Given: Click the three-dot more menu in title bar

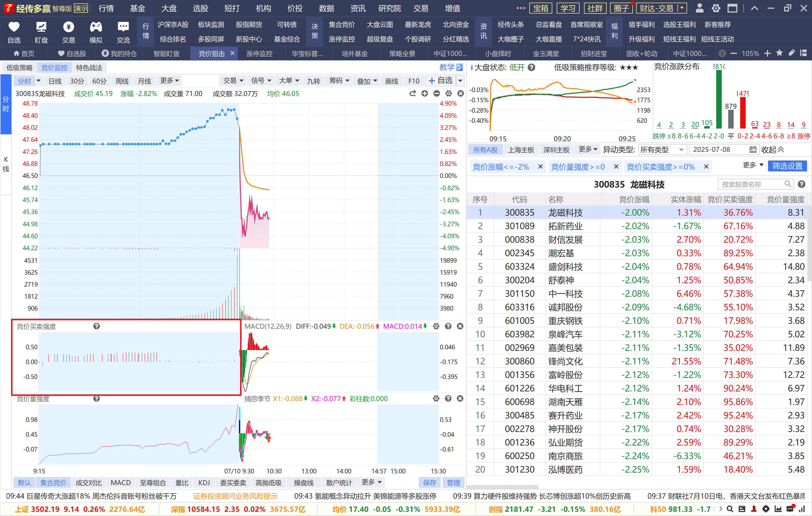Looking at the screenshot, I should tap(521, 8).
